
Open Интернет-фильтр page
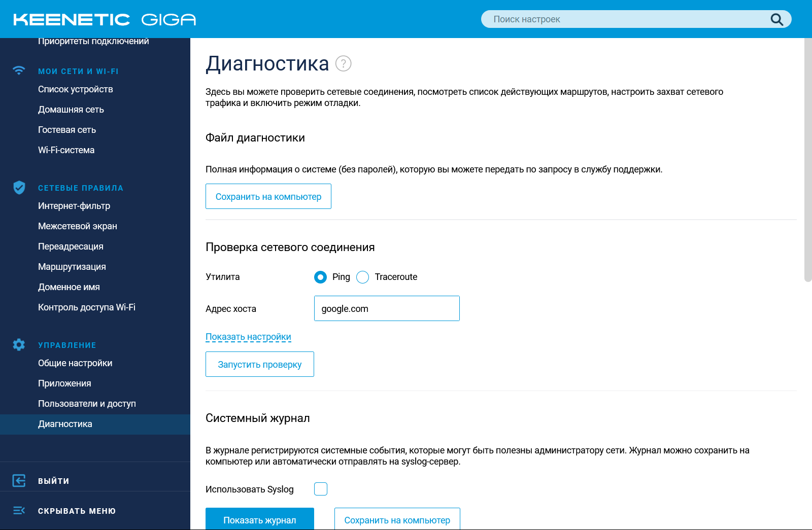(74, 206)
